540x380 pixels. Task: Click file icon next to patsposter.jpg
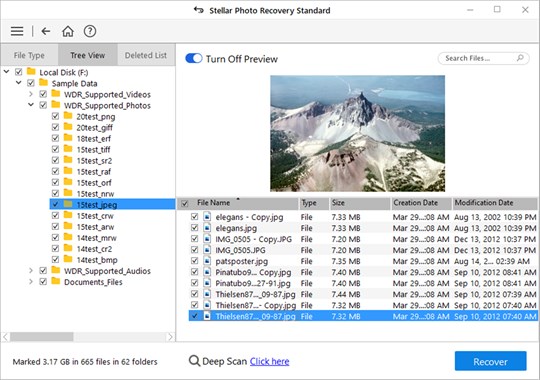[207, 261]
